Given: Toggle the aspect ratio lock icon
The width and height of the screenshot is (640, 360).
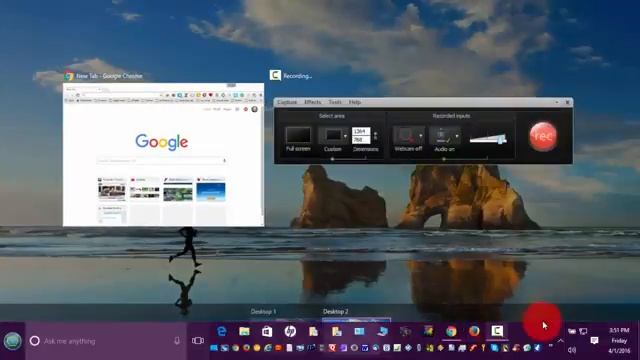Looking at the screenshot, I should tap(376, 136).
